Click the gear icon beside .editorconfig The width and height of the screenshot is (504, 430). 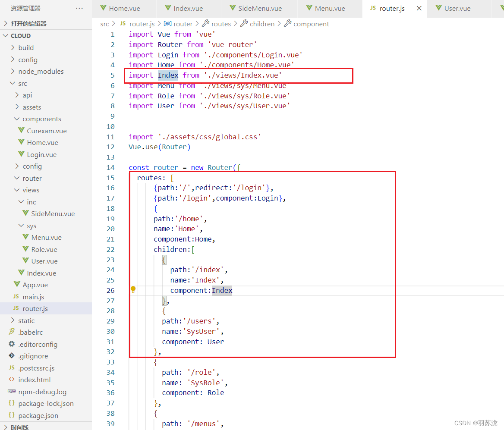click(12, 344)
